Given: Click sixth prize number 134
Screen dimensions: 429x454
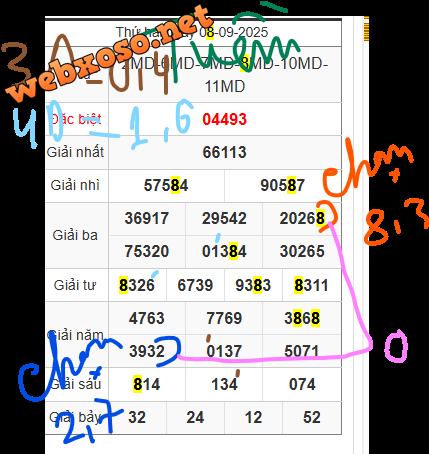Looking at the screenshot, I should 224,384.
